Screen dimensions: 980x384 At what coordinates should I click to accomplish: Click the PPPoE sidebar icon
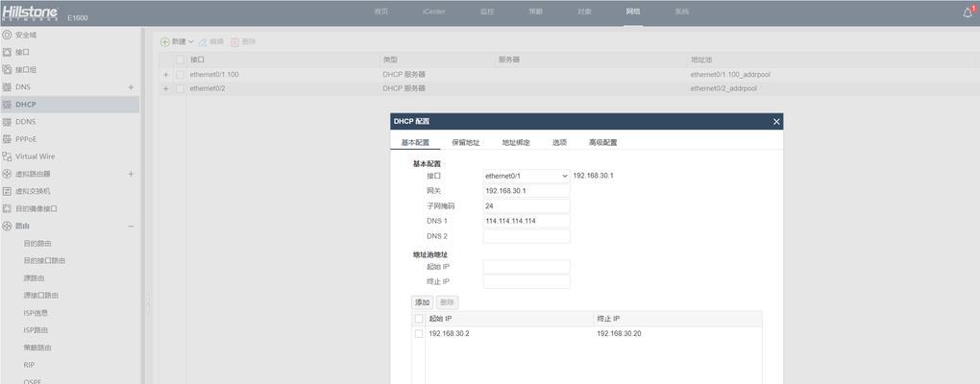(7, 138)
